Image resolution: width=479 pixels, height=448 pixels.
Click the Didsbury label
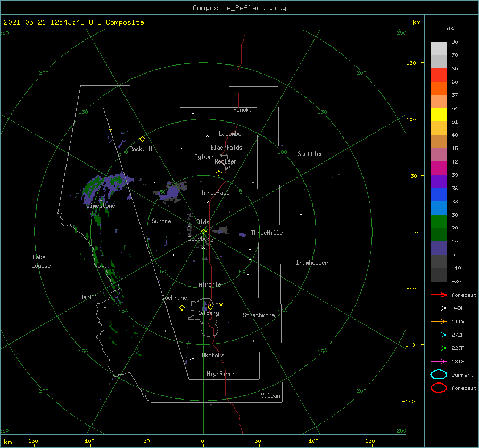(201, 239)
